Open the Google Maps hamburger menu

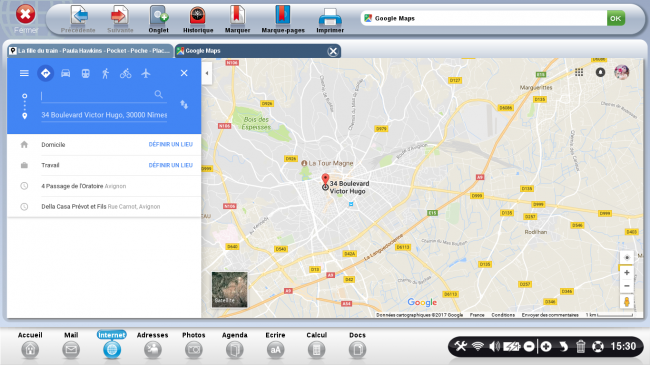pos(24,73)
